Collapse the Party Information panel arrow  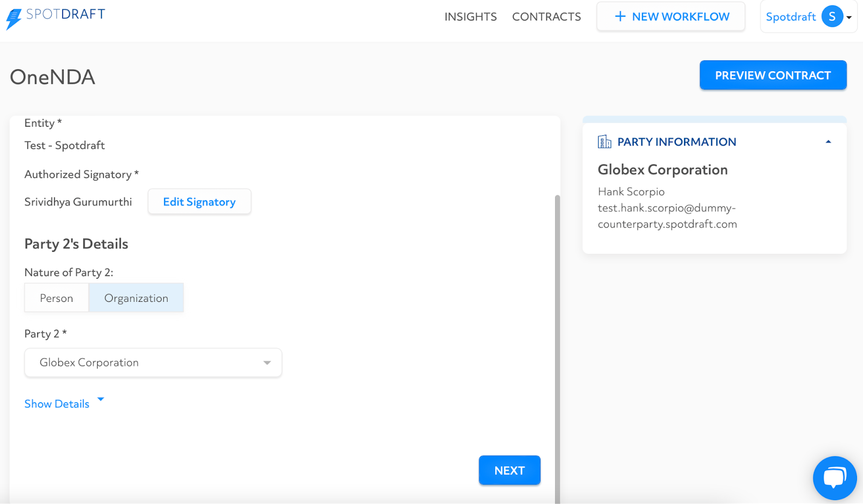[x=828, y=142]
